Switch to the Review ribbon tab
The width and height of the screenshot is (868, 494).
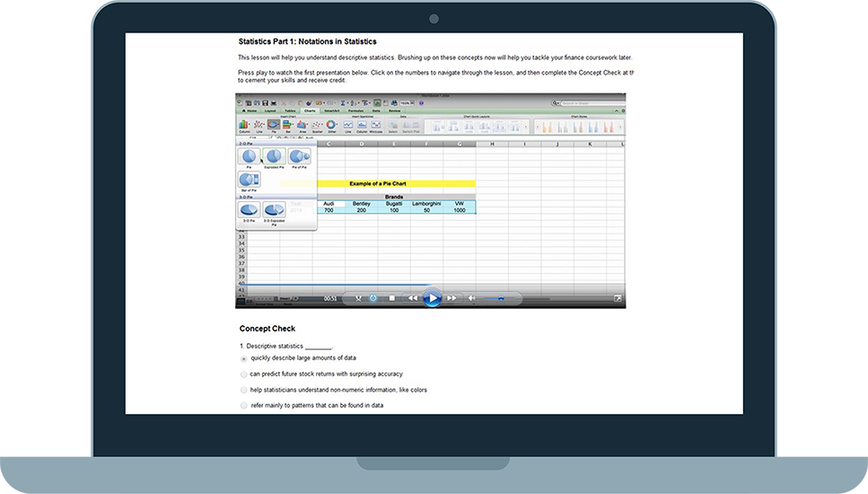[394, 110]
